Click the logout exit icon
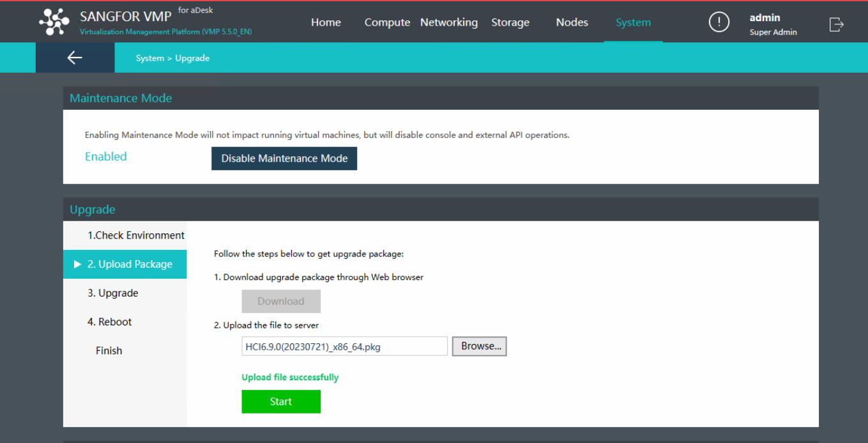 point(836,24)
